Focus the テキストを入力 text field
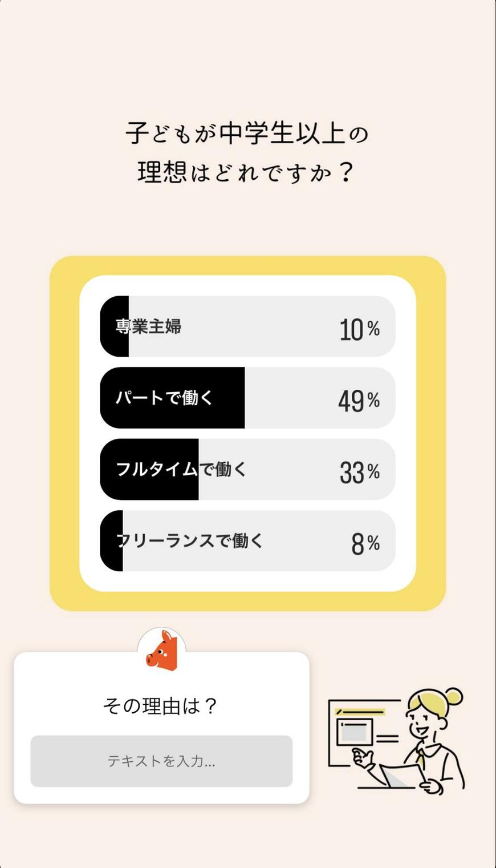 [161, 761]
